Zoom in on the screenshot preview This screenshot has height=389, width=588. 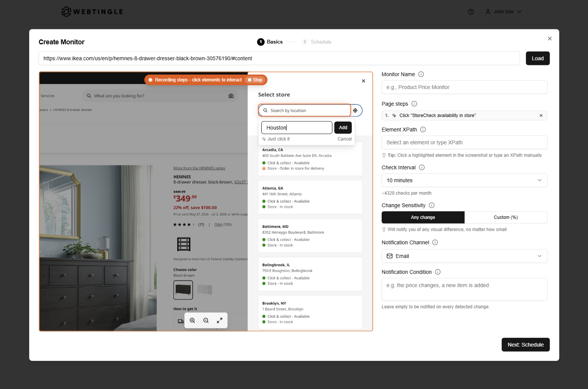pos(192,320)
